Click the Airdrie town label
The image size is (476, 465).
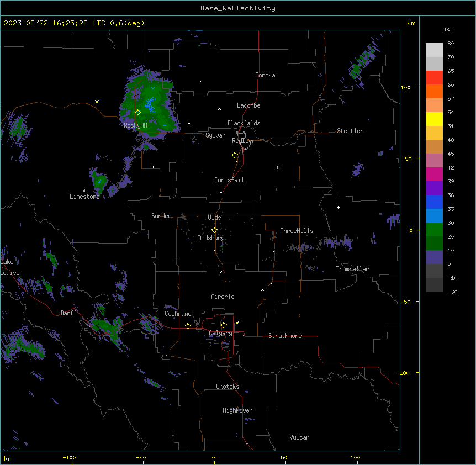[x=223, y=297]
